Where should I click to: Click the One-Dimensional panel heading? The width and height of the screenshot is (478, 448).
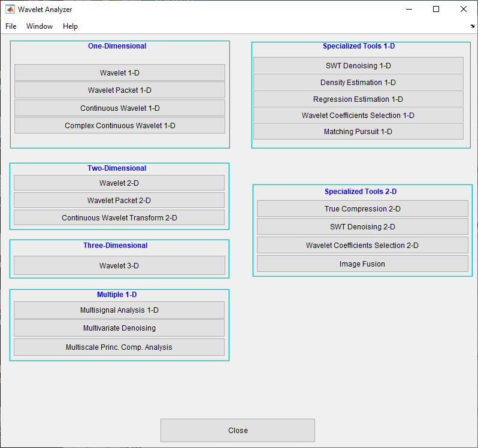tap(117, 46)
